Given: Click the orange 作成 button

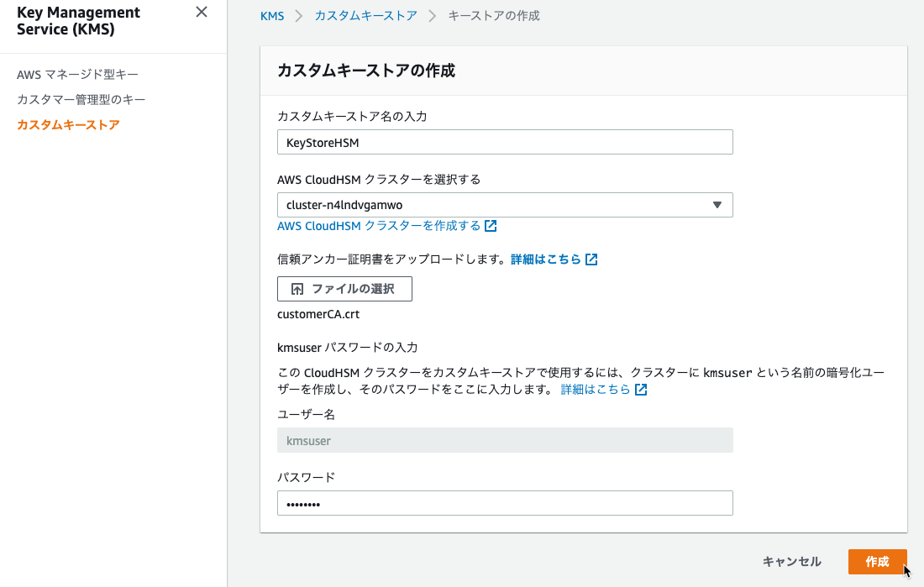Looking at the screenshot, I should tap(878, 562).
